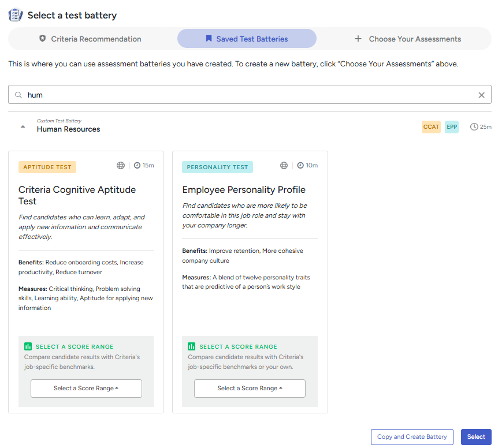Open the Choose Your Assessments tab
The height and width of the screenshot is (448, 502).
pos(408,39)
